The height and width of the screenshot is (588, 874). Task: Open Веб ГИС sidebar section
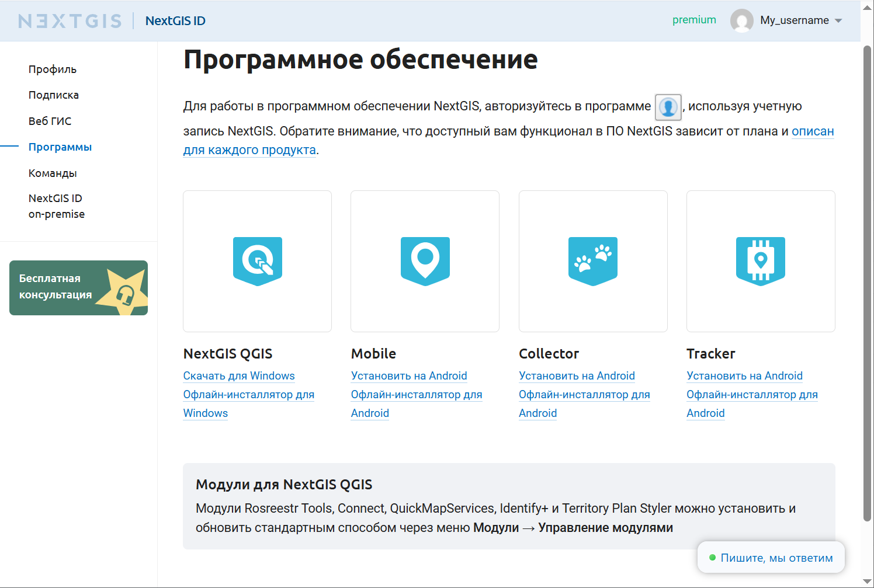50,121
